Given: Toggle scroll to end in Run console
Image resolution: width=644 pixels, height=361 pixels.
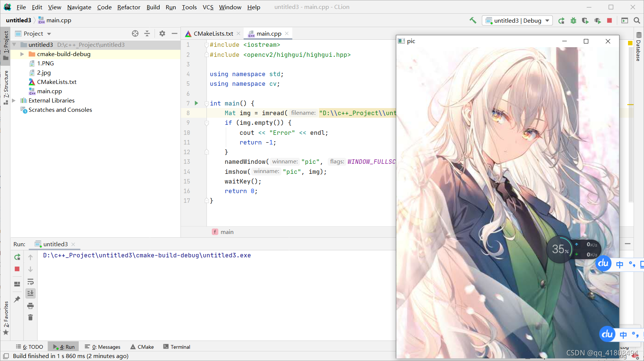Looking at the screenshot, I should pyautogui.click(x=30, y=293).
